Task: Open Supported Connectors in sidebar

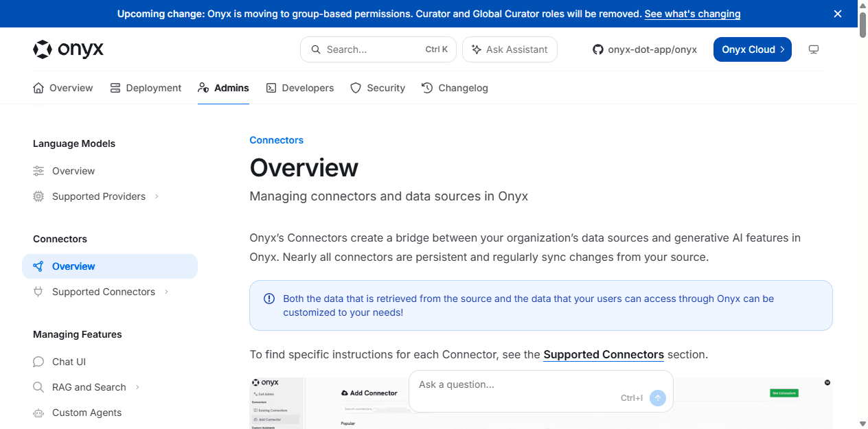Action: (110, 292)
